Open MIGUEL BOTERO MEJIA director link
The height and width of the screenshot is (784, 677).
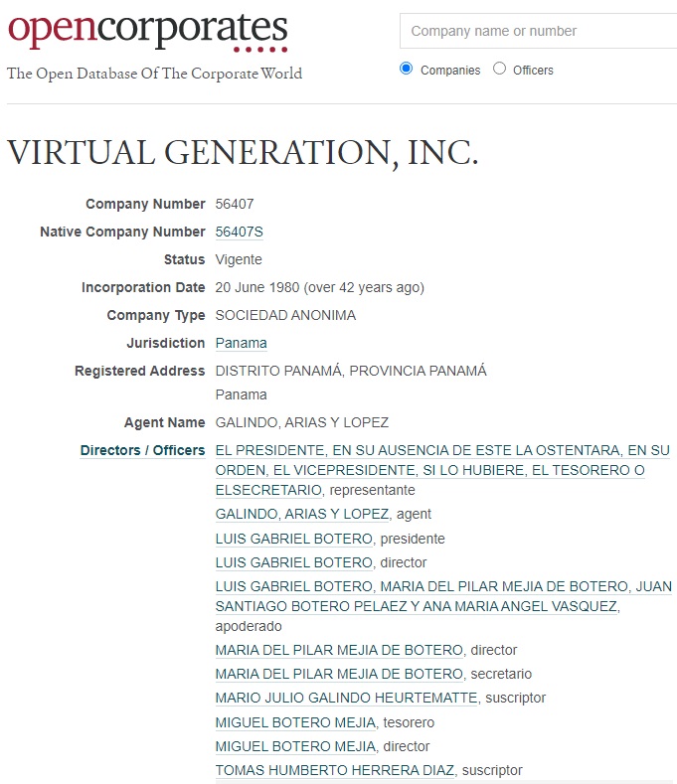click(295, 746)
